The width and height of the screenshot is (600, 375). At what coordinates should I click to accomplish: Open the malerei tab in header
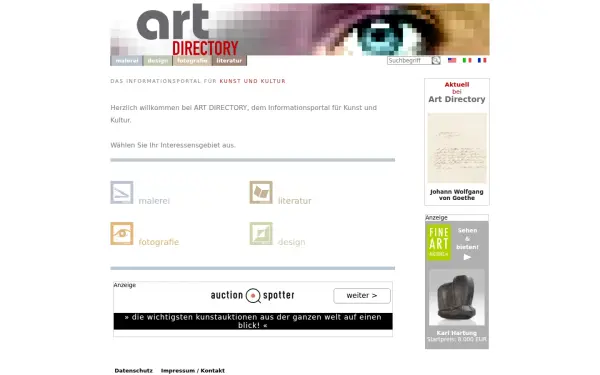click(x=127, y=61)
